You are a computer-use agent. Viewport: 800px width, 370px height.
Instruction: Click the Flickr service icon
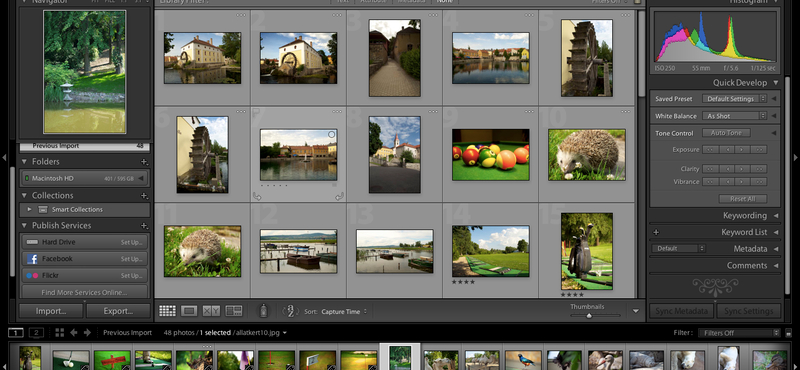(32, 276)
